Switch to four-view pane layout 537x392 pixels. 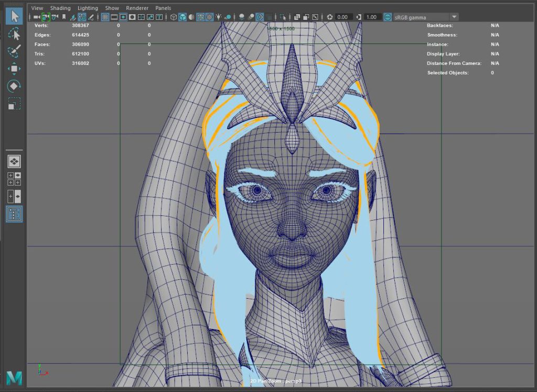click(x=14, y=179)
